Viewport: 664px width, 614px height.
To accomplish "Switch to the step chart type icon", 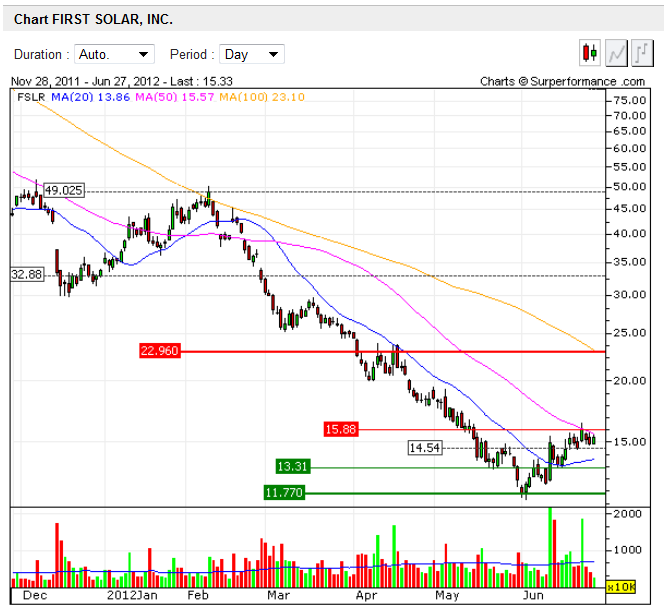I will pos(642,54).
